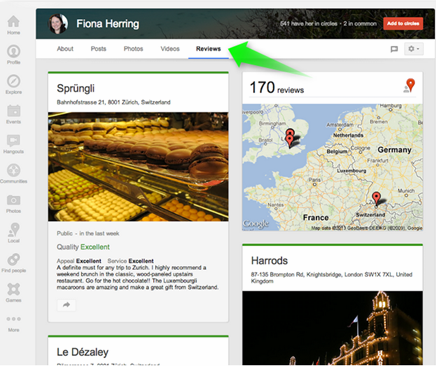This screenshot has height=366, width=436.
Task: Click the Fiona Herring name heading
Action: pos(108,24)
